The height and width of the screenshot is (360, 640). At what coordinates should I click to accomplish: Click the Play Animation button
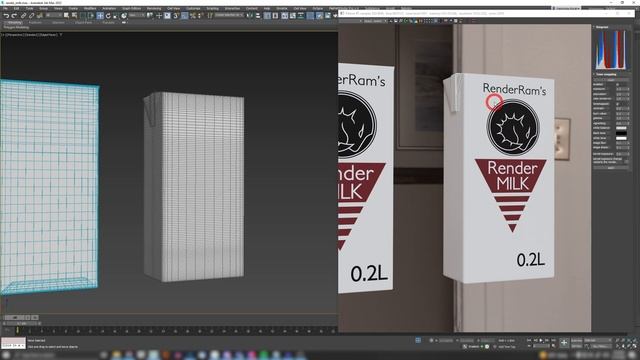click(541, 340)
